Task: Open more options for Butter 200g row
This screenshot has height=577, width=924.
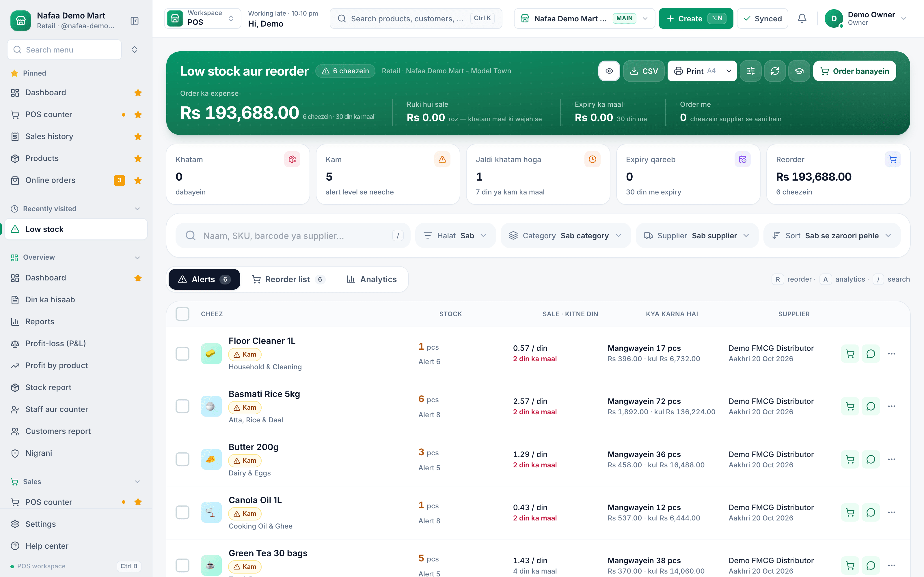Action: coord(892,459)
